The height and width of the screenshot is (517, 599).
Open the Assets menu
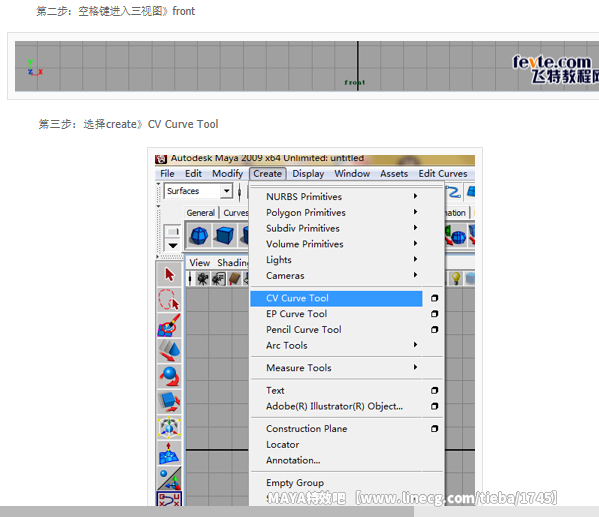(x=394, y=173)
